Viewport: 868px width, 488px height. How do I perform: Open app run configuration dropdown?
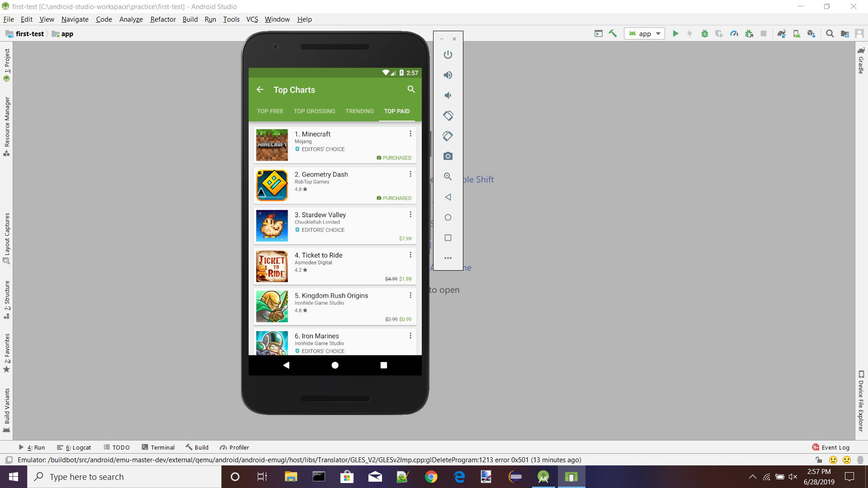pos(645,33)
